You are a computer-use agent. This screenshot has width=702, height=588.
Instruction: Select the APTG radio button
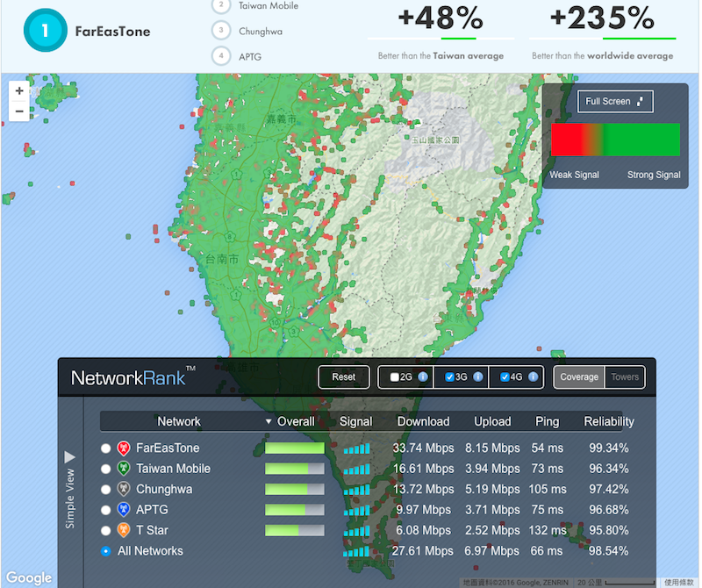pyautogui.click(x=105, y=510)
